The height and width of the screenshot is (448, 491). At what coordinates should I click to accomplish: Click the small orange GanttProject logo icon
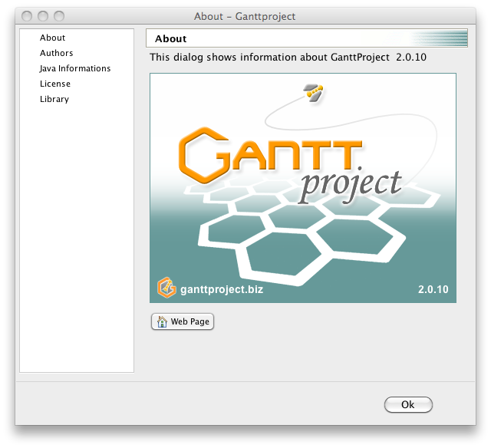[166, 288]
